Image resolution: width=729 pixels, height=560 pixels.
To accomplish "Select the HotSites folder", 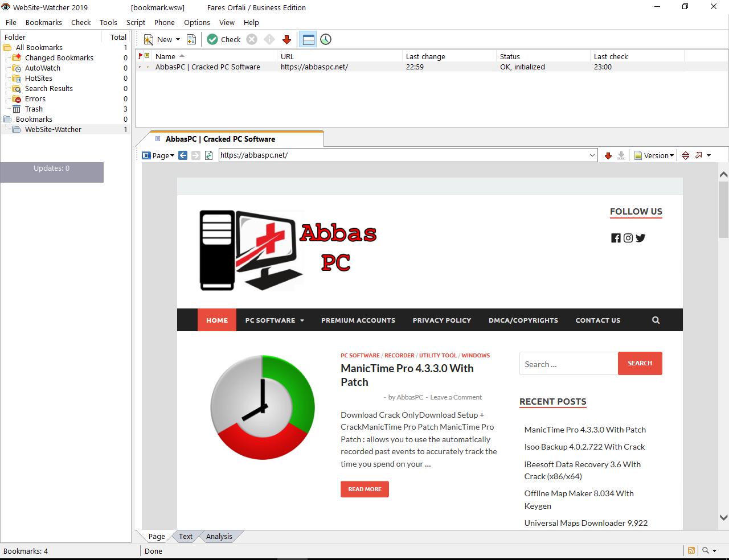I will 39,78.
